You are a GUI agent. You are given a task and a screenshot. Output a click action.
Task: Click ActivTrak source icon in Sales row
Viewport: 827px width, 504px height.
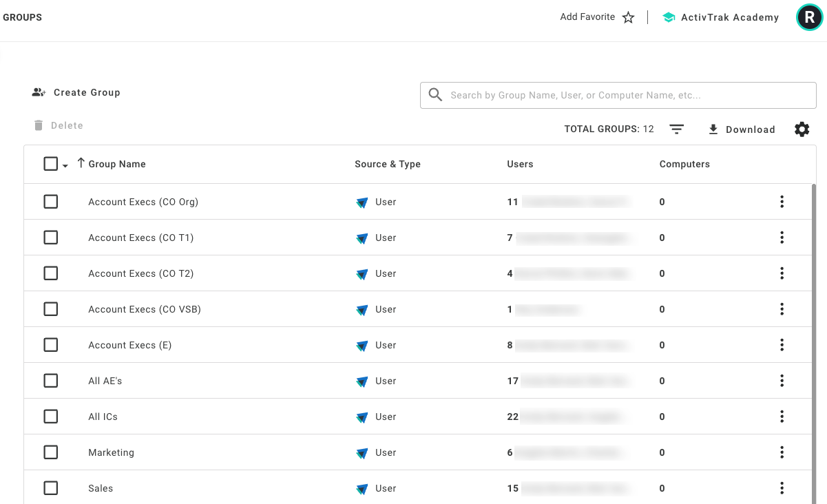click(x=362, y=489)
